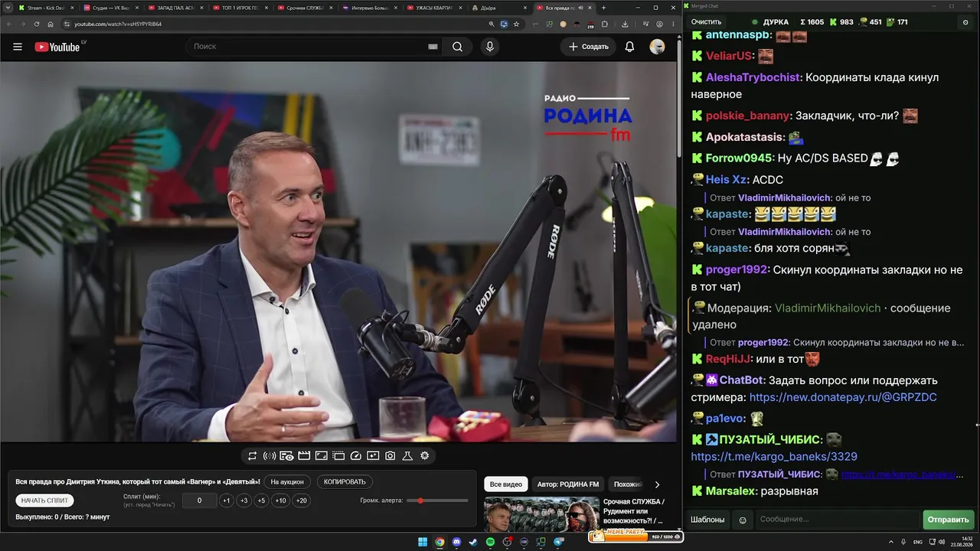Image resolution: width=980 pixels, height=551 pixels.
Task: Bookmark this page with the star icon
Action: pyautogui.click(x=517, y=24)
